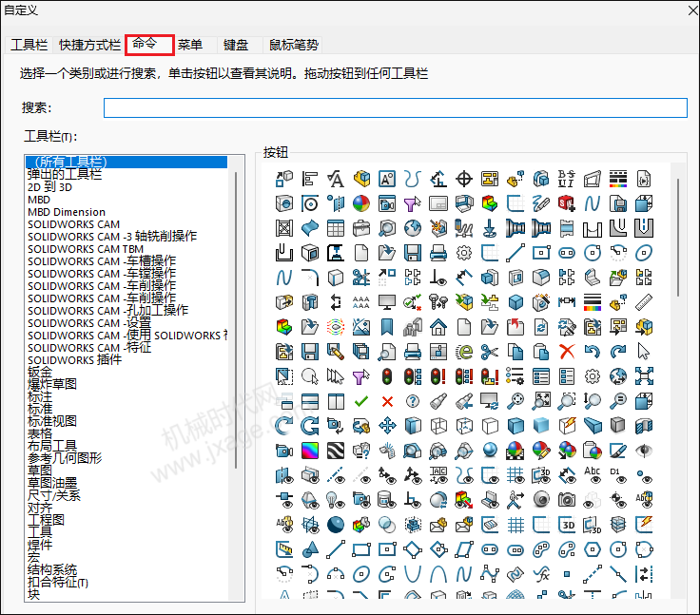
Task: Choose 弹出的工具栏 category
Action: 65,175
